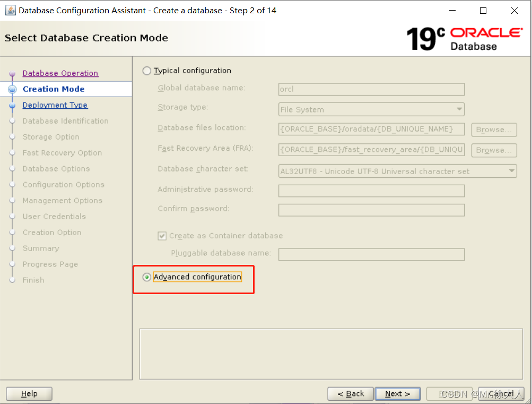Select the Typical configuration radio button
The height and width of the screenshot is (404, 532).
click(x=146, y=71)
